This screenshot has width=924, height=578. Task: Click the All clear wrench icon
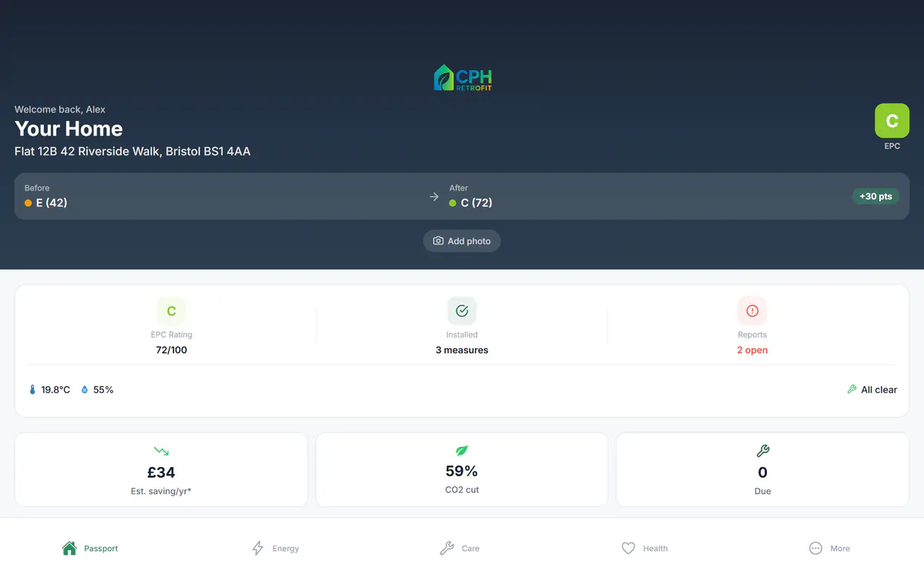(x=852, y=390)
